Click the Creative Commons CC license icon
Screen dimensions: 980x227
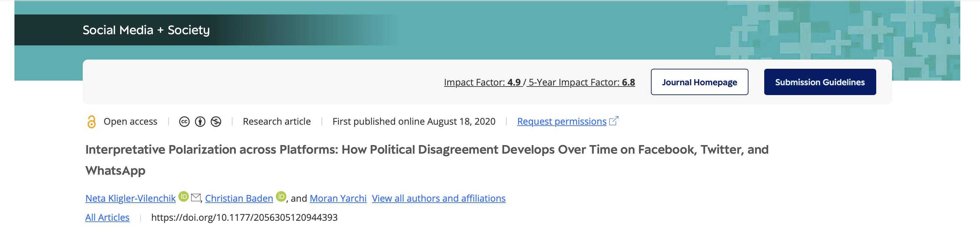pyautogui.click(x=184, y=122)
